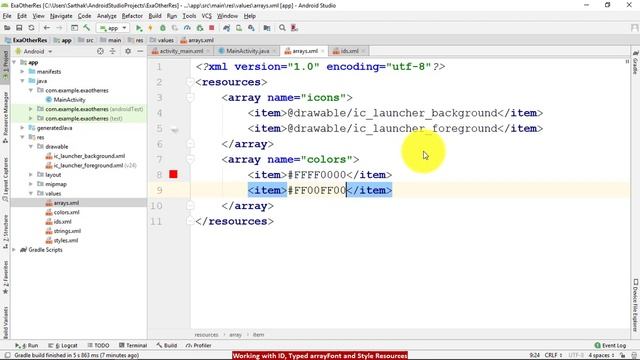Click the hammer Make Project icon
Screen dimensions: 640x360
coord(87,28)
